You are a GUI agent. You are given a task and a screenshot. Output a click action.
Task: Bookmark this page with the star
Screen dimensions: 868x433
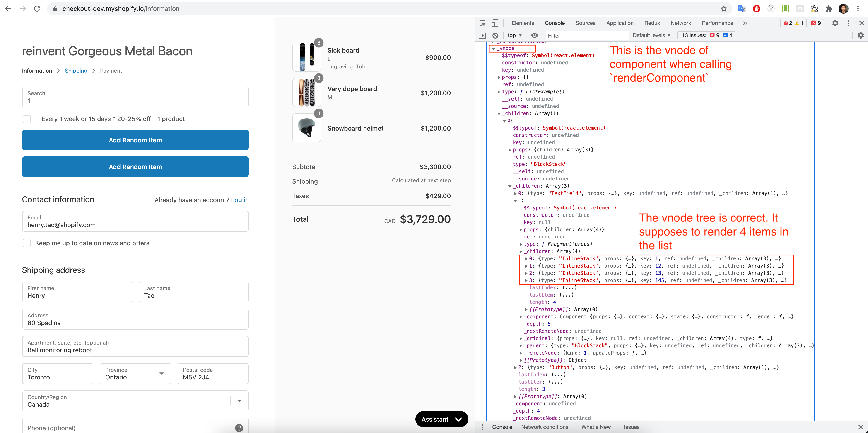(x=724, y=8)
